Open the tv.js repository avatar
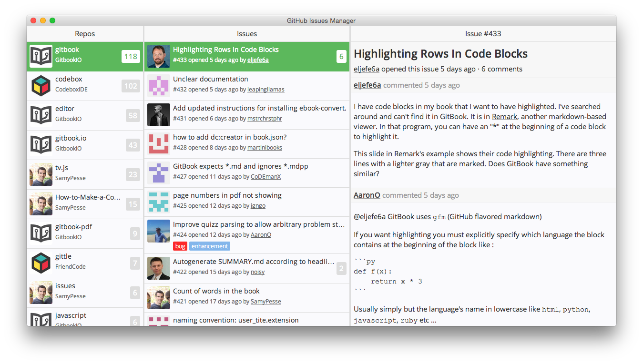Image resolution: width=643 pixels, height=364 pixels. pyautogui.click(x=41, y=175)
